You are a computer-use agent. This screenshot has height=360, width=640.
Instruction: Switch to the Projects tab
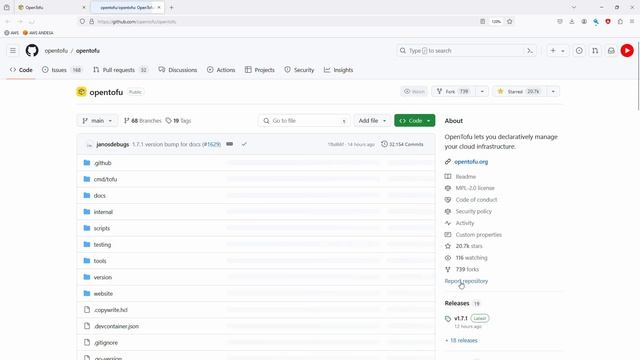tap(260, 70)
